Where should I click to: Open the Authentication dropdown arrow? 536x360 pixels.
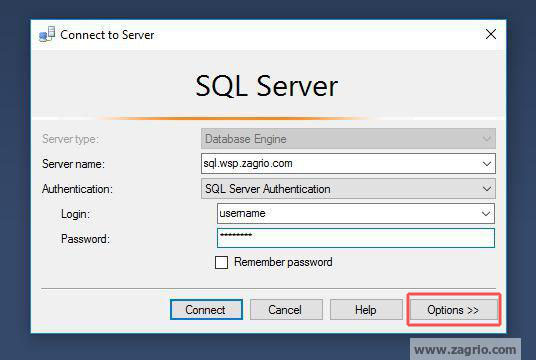[487, 189]
